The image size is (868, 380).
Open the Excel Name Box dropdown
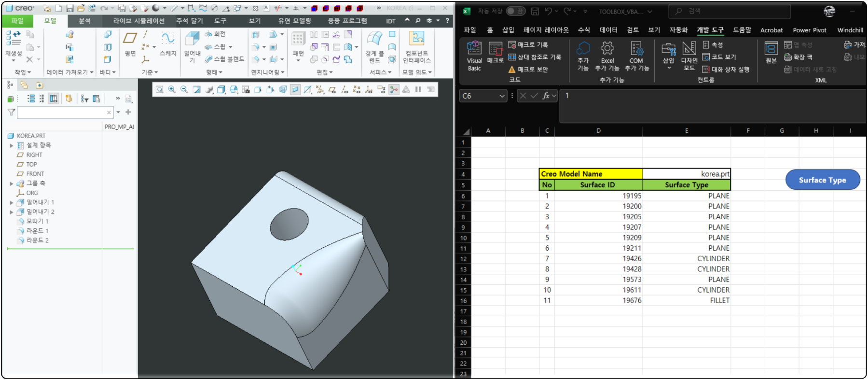click(502, 96)
